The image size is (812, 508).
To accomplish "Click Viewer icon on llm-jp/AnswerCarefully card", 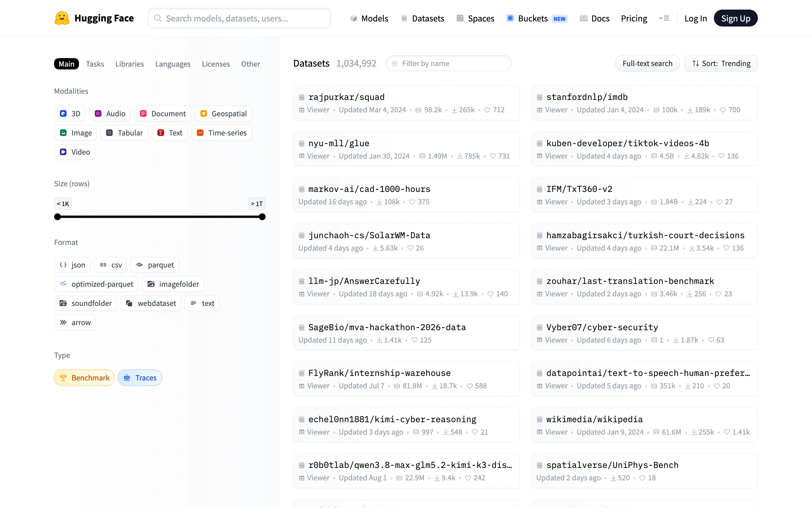I will click(302, 294).
